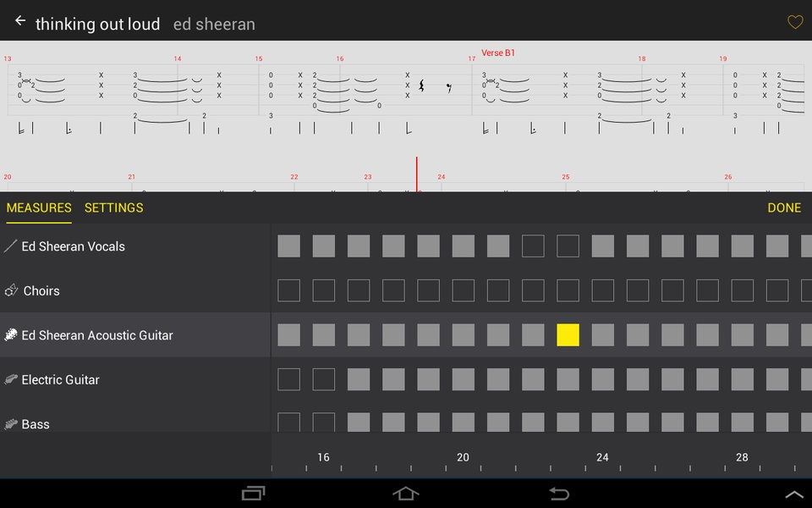Screen dimensions: 812x508
Task: Tap measure 20 cell in Bass row
Action: [463, 422]
